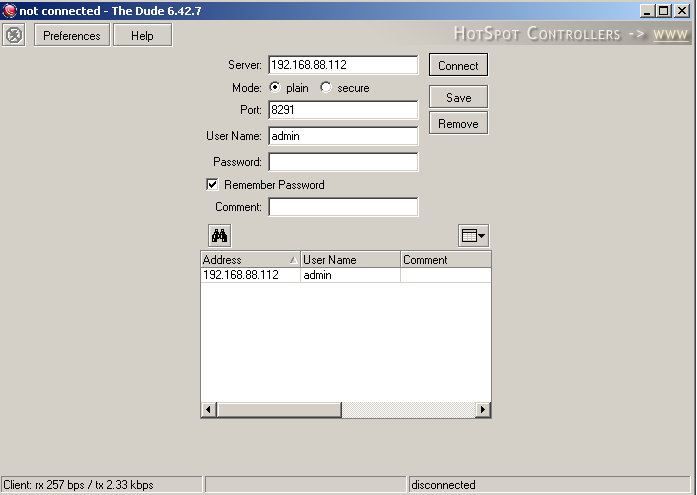
Task: Click the Password input field
Action: point(343,162)
